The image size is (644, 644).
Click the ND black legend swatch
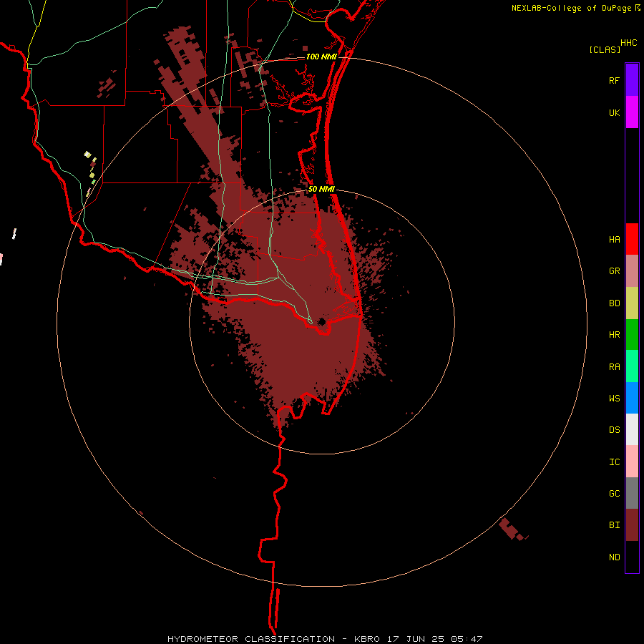(632, 557)
